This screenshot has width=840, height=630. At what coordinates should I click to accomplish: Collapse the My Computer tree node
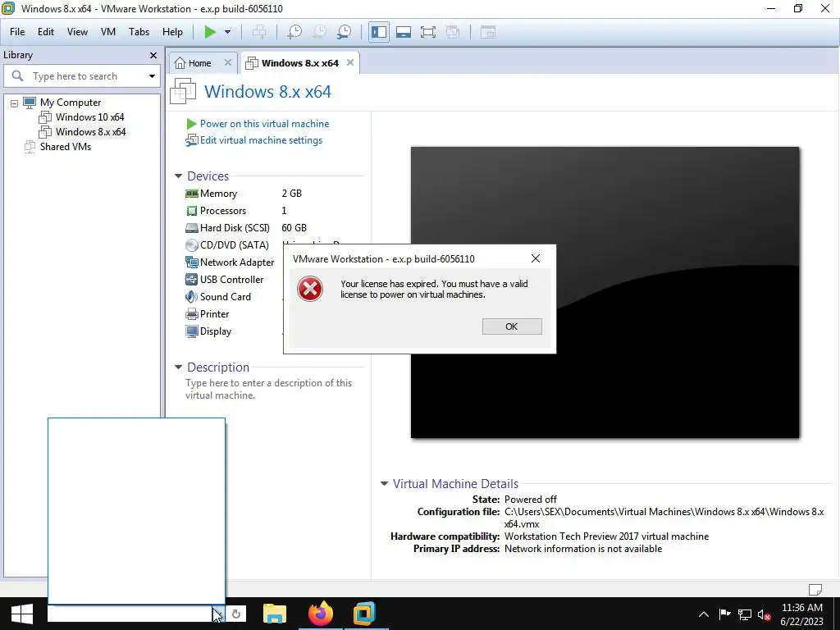click(x=15, y=103)
